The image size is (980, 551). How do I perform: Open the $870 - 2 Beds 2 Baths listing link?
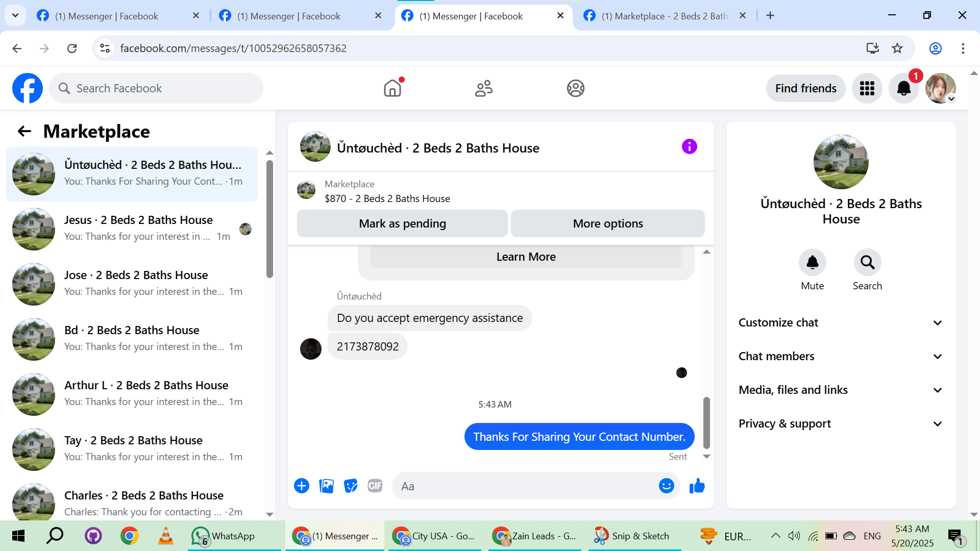click(387, 198)
